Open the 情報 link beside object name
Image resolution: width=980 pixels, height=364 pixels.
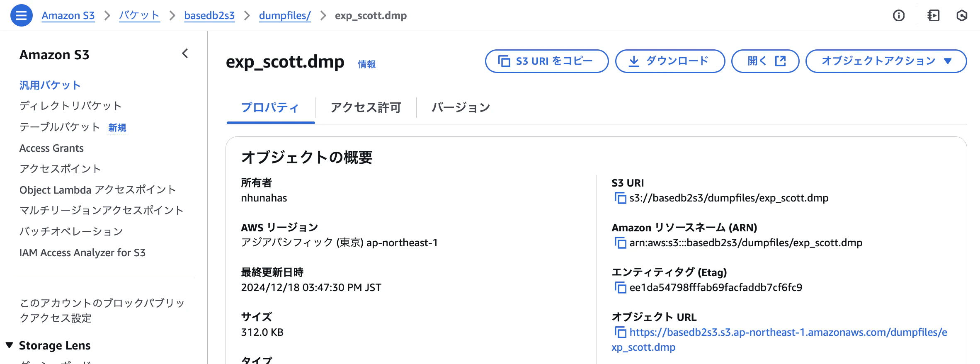(367, 64)
